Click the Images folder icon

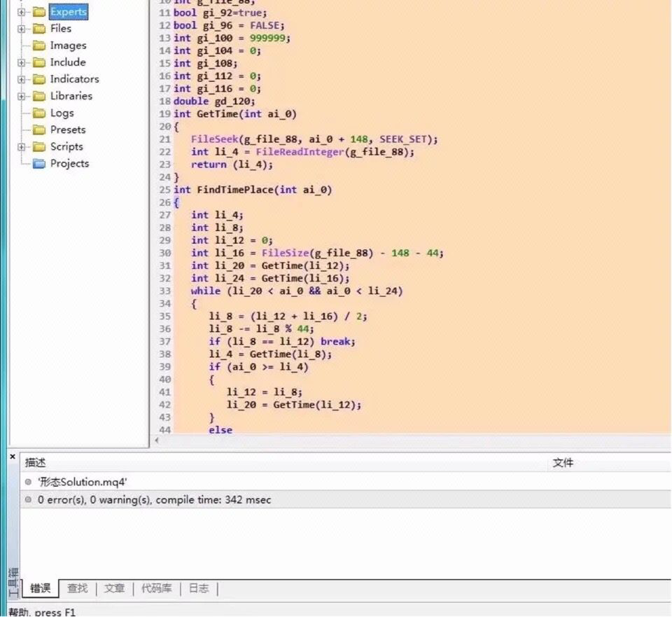click(38, 45)
